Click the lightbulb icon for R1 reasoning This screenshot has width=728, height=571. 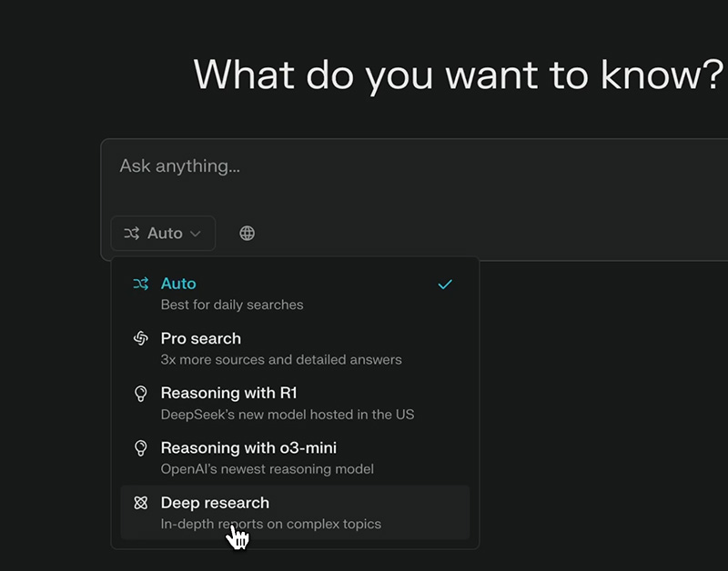(x=141, y=394)
